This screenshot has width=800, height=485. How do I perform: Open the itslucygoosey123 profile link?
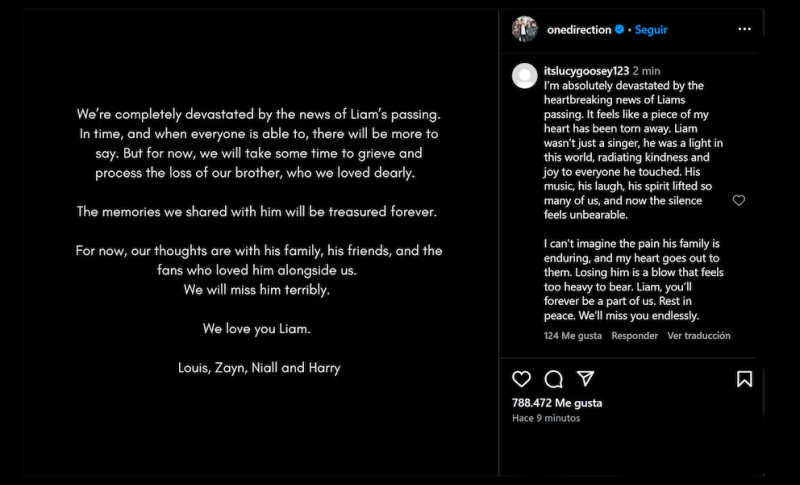click(x=585, y=71)
